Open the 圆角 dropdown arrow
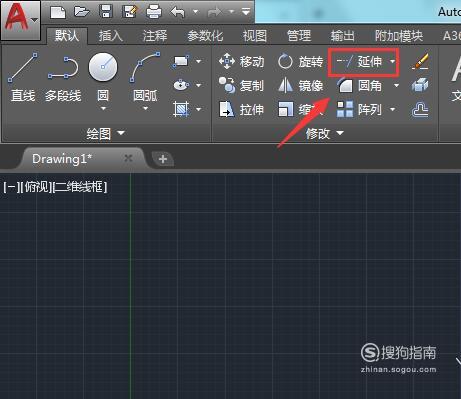The height and width of the screenshot is (399, 461). pyautogui.click(x=396, y=86)
